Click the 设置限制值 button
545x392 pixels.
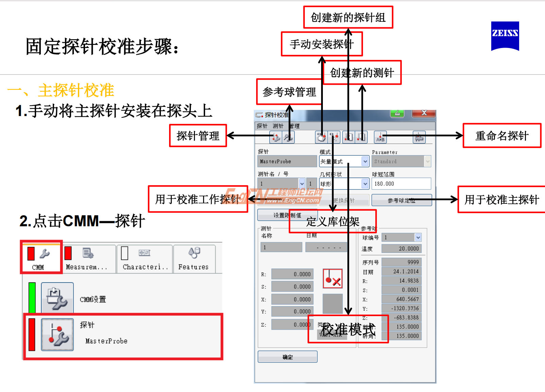pyautogui.click(x=287, y=215)
